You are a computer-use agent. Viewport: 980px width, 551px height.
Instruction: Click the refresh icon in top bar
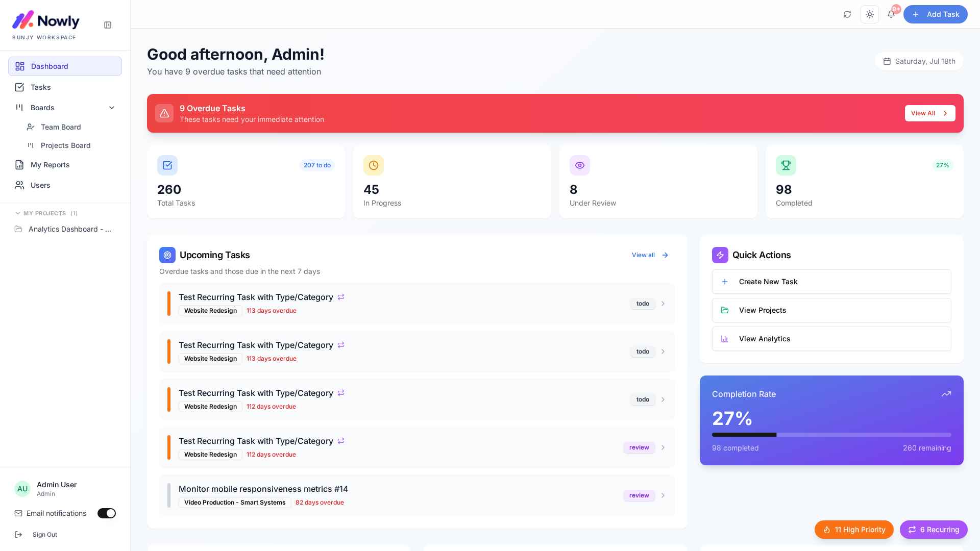[x=847, y=14]
